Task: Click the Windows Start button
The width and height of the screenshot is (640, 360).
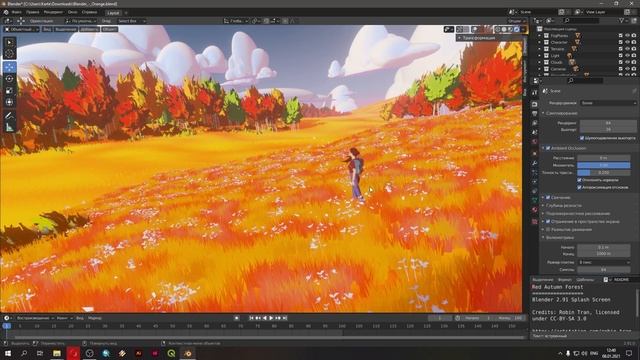Action: point(8,353)
